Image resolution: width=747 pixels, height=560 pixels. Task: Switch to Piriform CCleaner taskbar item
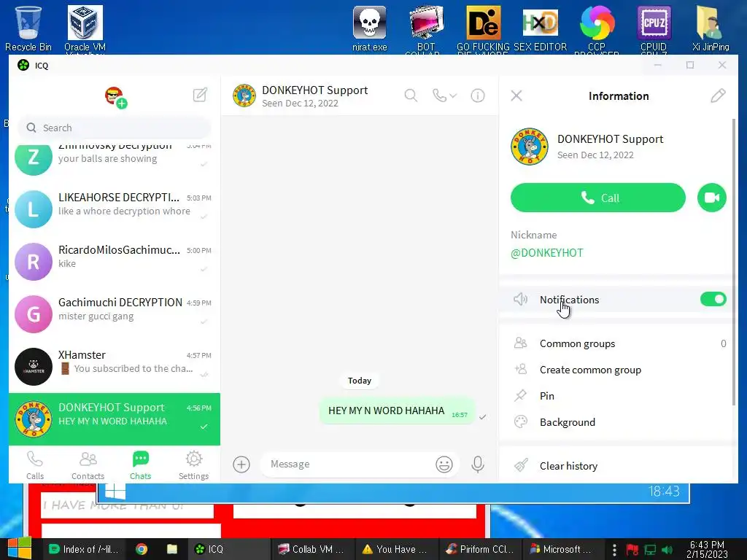coord(479,549)
